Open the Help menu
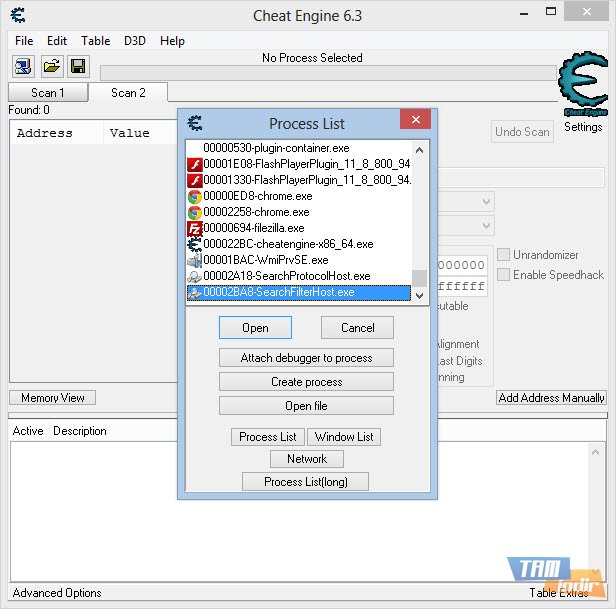 (x=172, y=41)
